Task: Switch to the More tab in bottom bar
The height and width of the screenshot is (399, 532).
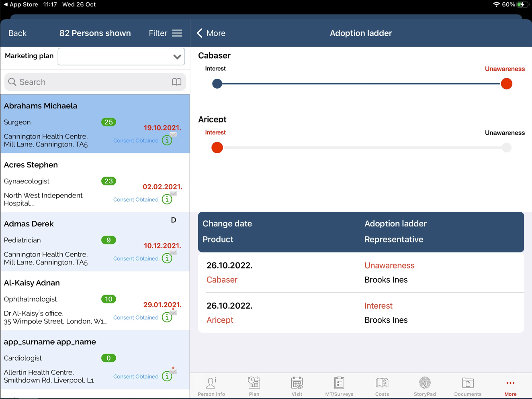Action: [x=510, y=387]
